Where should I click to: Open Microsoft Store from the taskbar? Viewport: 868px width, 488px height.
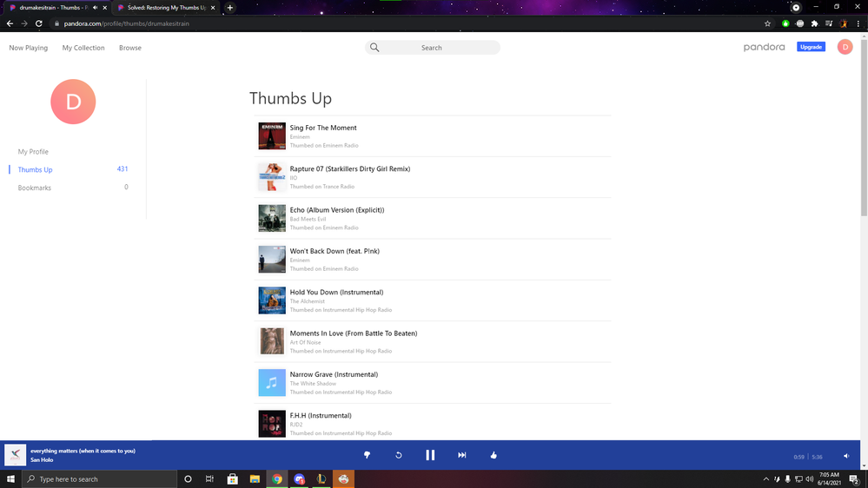(x=233, y=479)
